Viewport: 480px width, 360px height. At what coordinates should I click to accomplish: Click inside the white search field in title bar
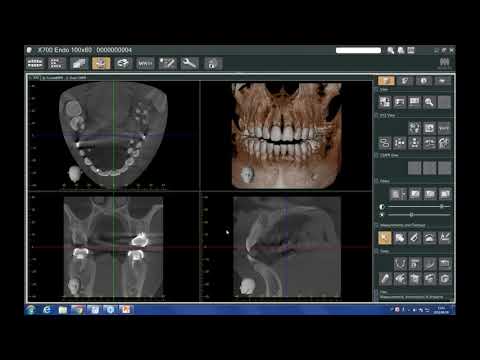[358, 50]
